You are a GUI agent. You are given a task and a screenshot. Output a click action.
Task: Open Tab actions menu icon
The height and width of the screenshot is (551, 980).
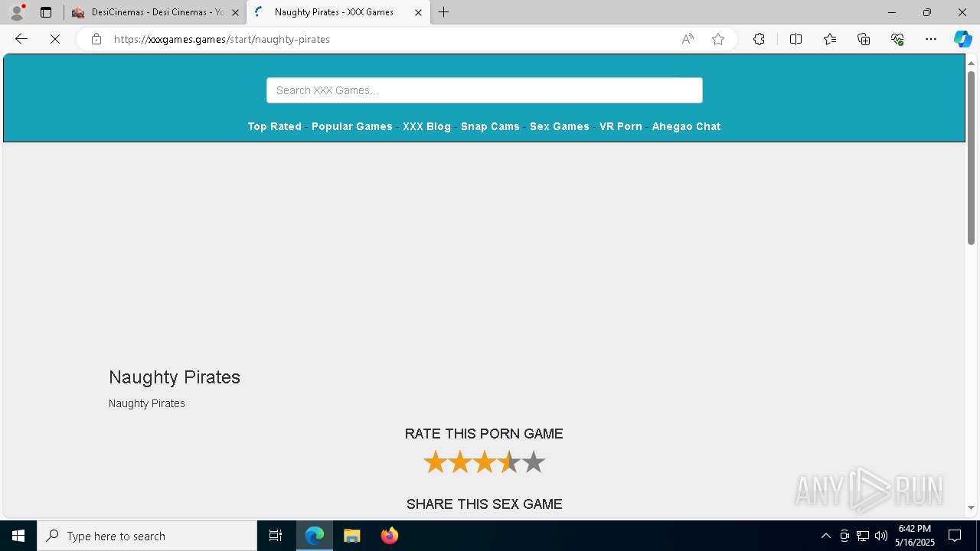46,12
